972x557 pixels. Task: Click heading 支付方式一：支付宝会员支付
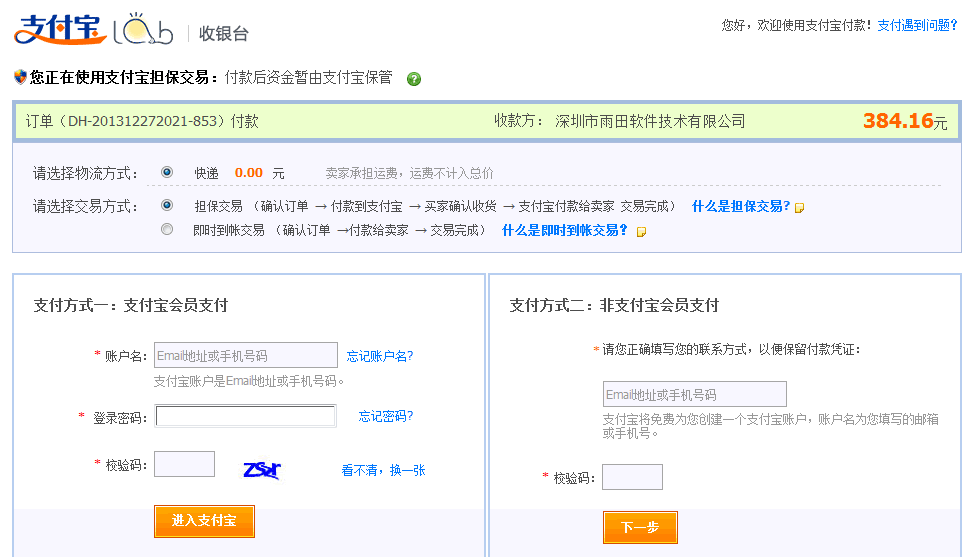pyautogui.click(x=130, y=305)
